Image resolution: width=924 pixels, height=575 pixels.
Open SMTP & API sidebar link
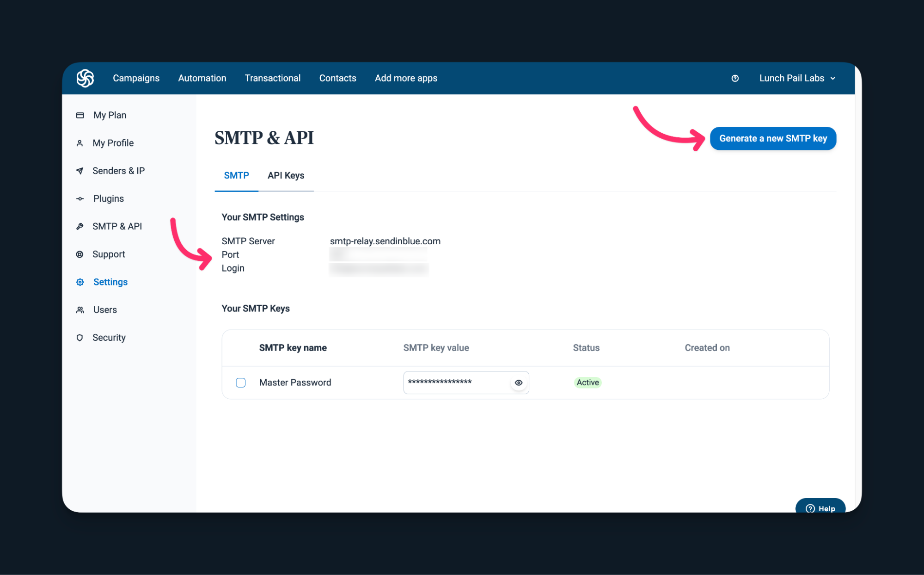(x=117, y=226)
